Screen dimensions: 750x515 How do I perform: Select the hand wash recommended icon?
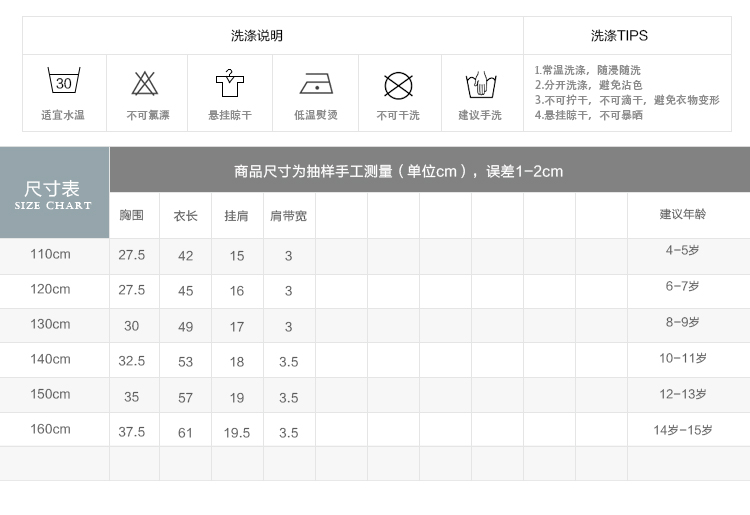[x=480, y=84]
